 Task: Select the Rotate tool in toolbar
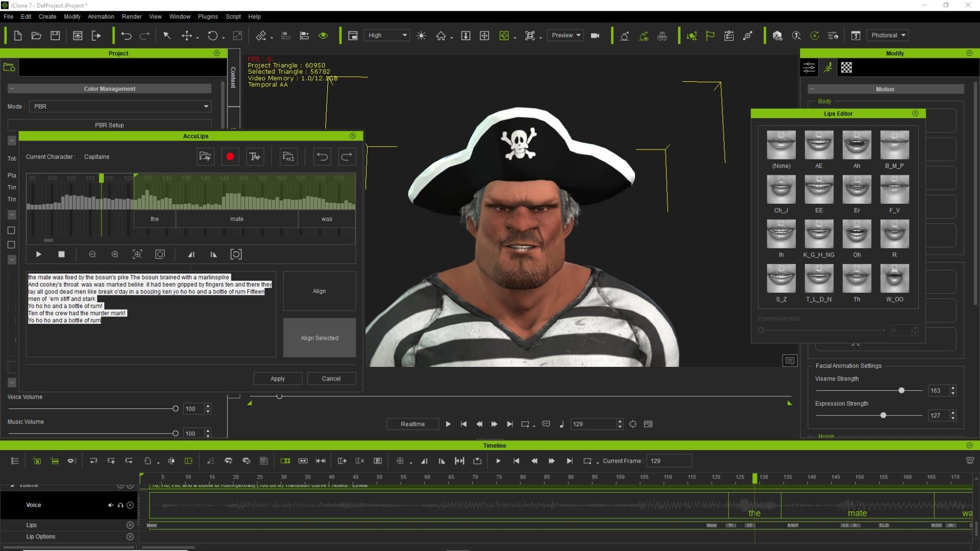coord(212,36)
